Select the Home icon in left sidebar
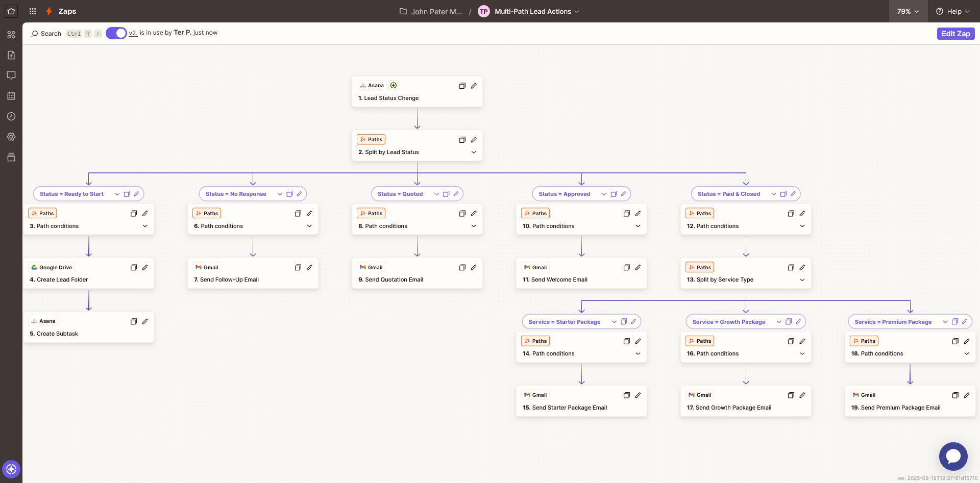The image size is (980, 483). click(x=11, y=11)
